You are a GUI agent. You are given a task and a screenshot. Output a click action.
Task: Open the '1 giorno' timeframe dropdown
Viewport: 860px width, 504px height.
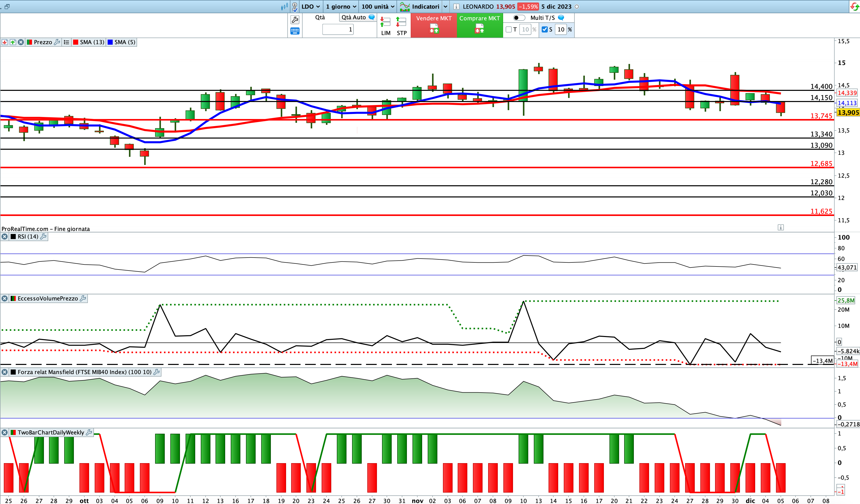pos(341,7)
